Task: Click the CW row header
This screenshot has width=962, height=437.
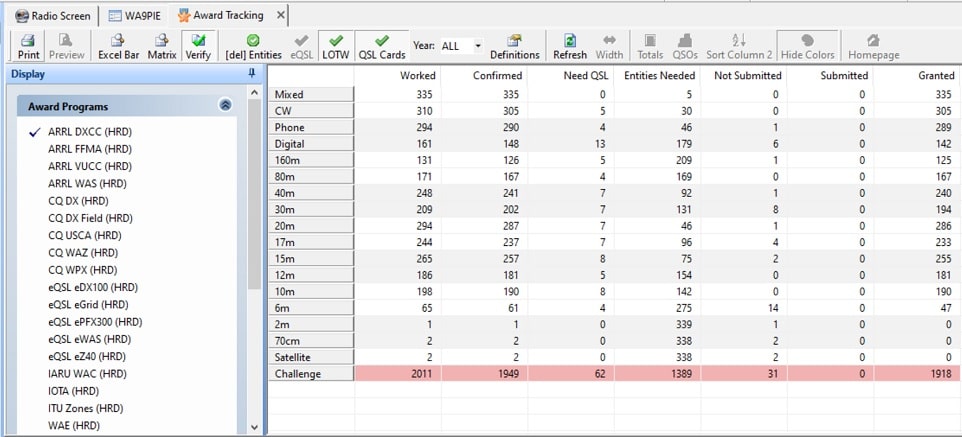Action: (x=311, y=110)
